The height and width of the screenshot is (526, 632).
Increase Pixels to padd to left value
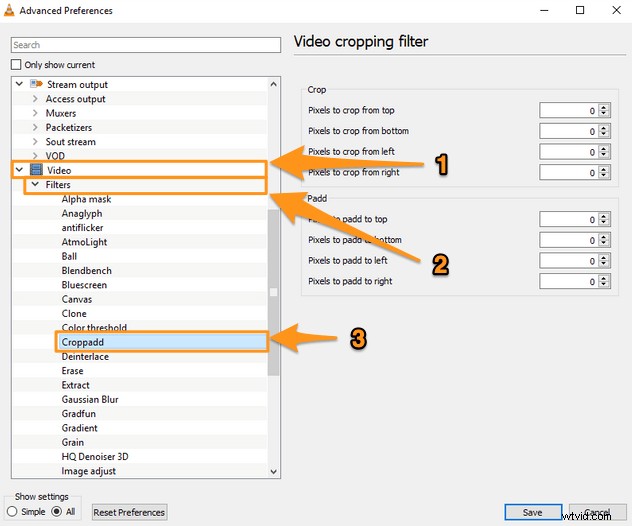tap(604, 257)
